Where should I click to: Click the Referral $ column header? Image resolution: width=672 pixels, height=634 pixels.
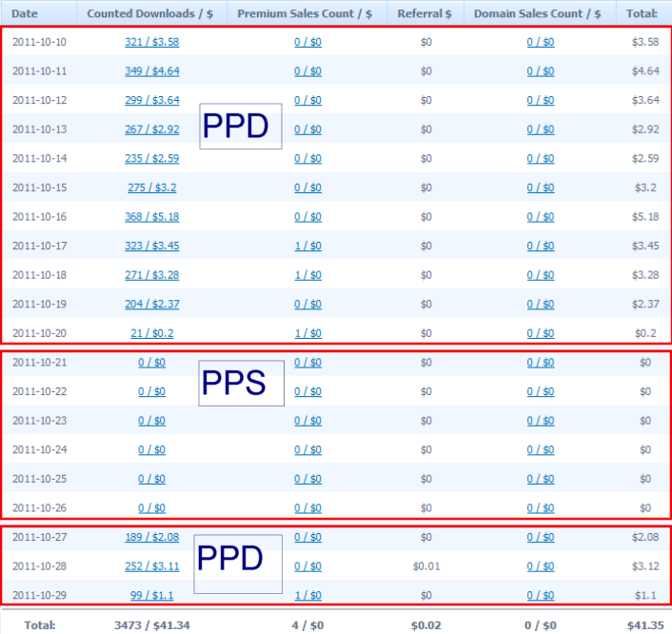click(425, 13)
